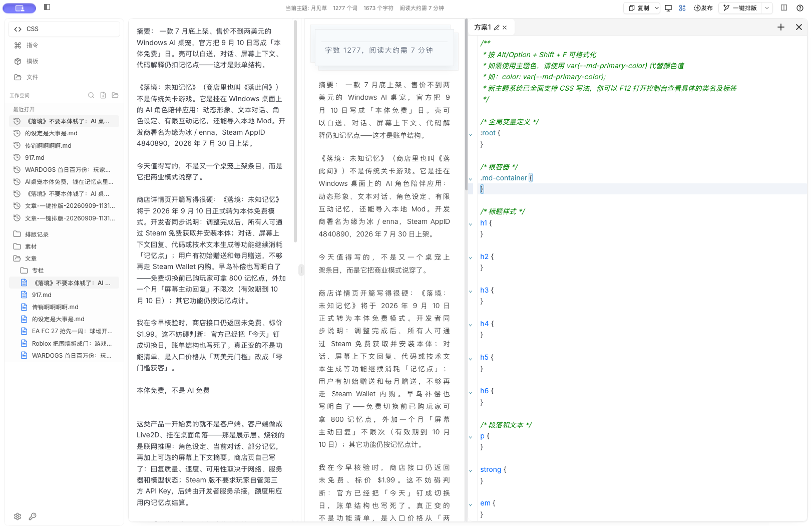Screen dimensions: 812x526
Task: Open recent item WARDOGS 首日百万份
Action: tap(64, 170)
